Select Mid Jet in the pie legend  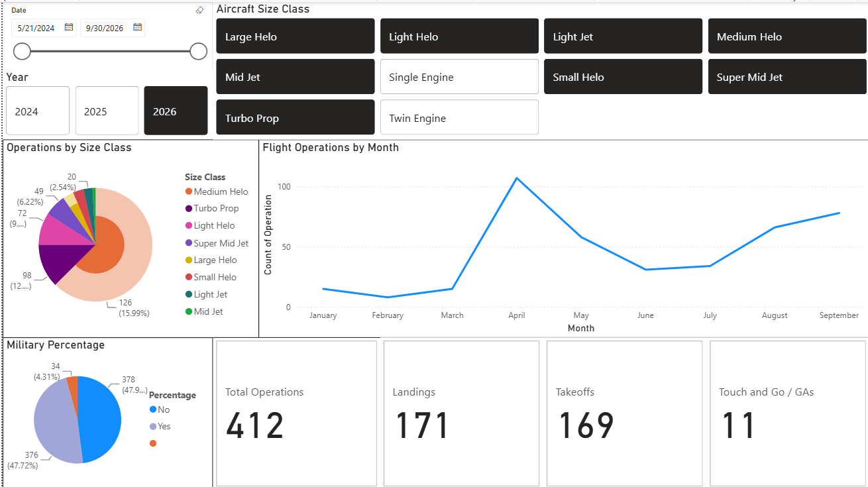coord(204,311)
